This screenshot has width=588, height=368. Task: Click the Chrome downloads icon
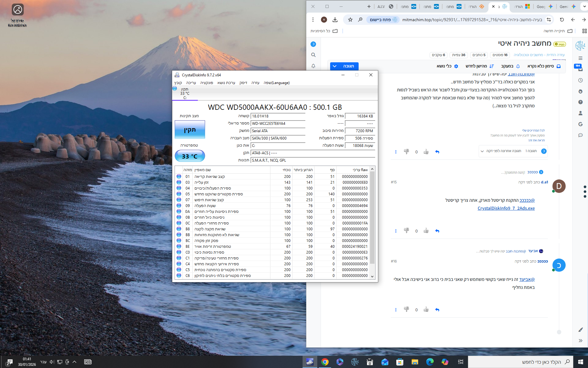[x=335, y=20]
